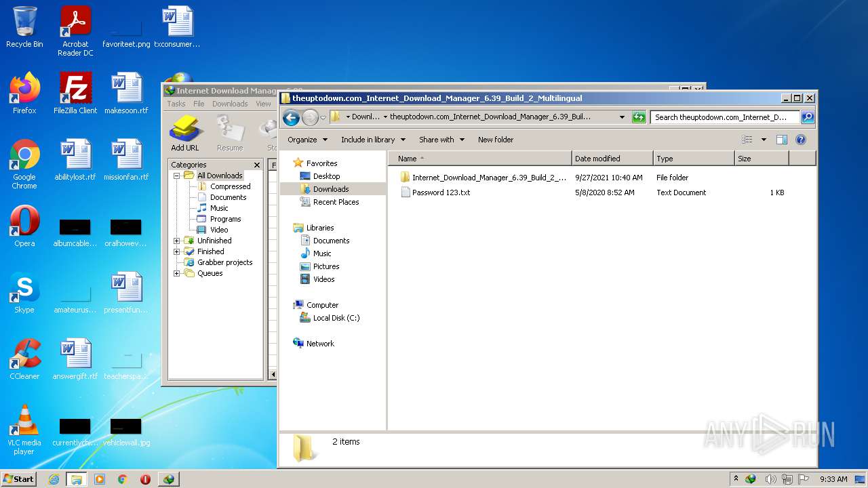Screen dimensions: 868x488
Task: Open Explorer help button
Action: [x=800, y=140]
